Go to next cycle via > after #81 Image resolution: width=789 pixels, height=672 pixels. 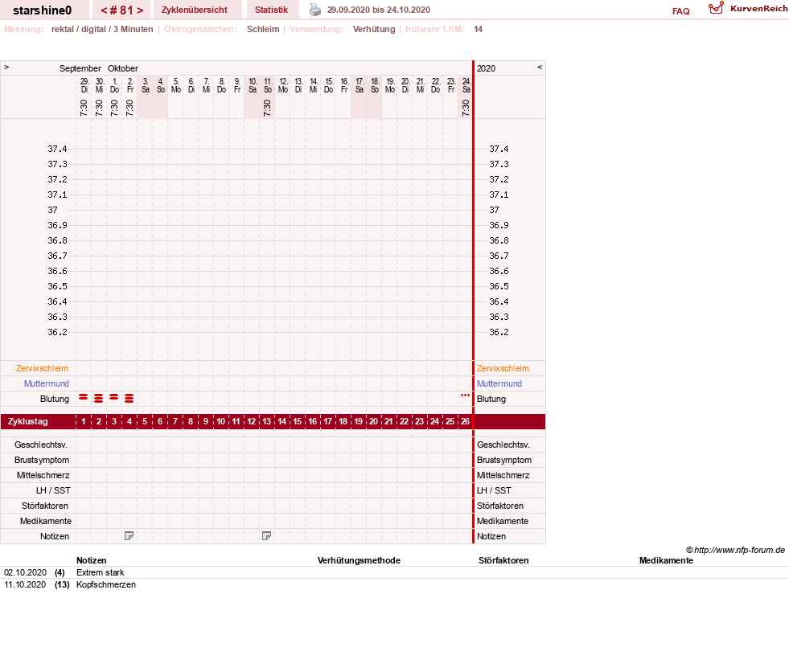[140, 10]
